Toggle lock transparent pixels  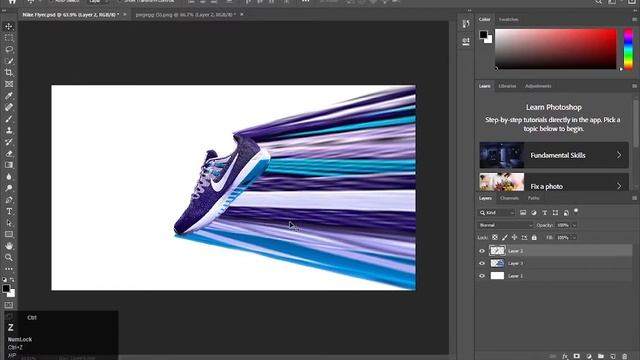pos(495,237)
